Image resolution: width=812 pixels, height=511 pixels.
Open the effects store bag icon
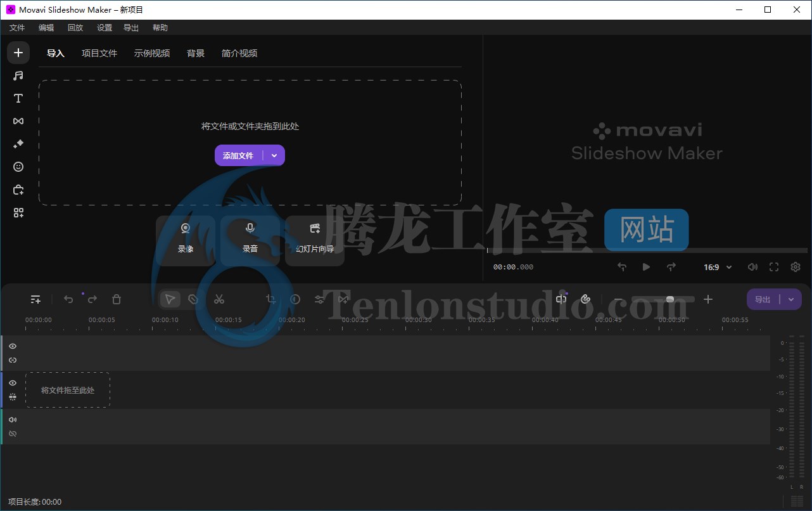point(18,190)
